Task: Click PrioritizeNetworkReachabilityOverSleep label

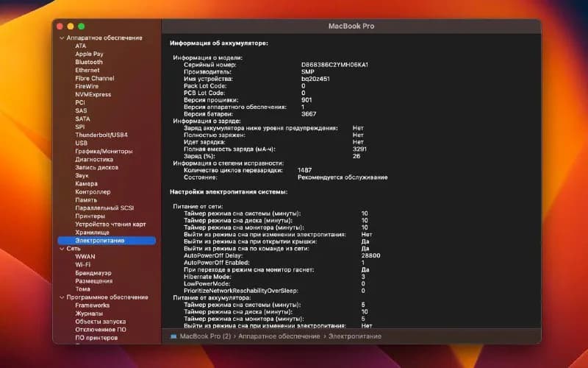Action: (x=241, y=291)
